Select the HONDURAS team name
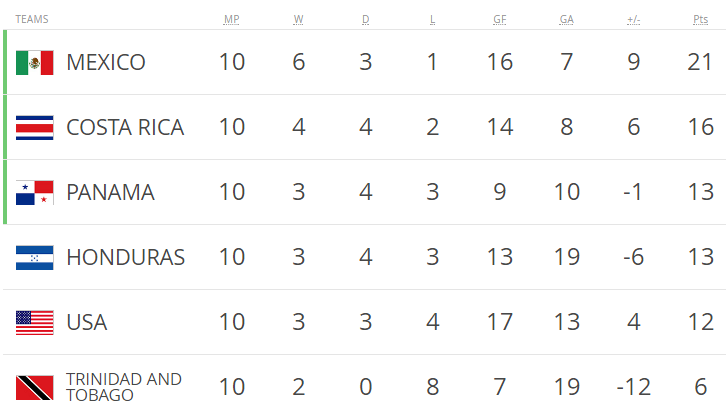Viewport: 726px width, 412px height. pos(125,258)
